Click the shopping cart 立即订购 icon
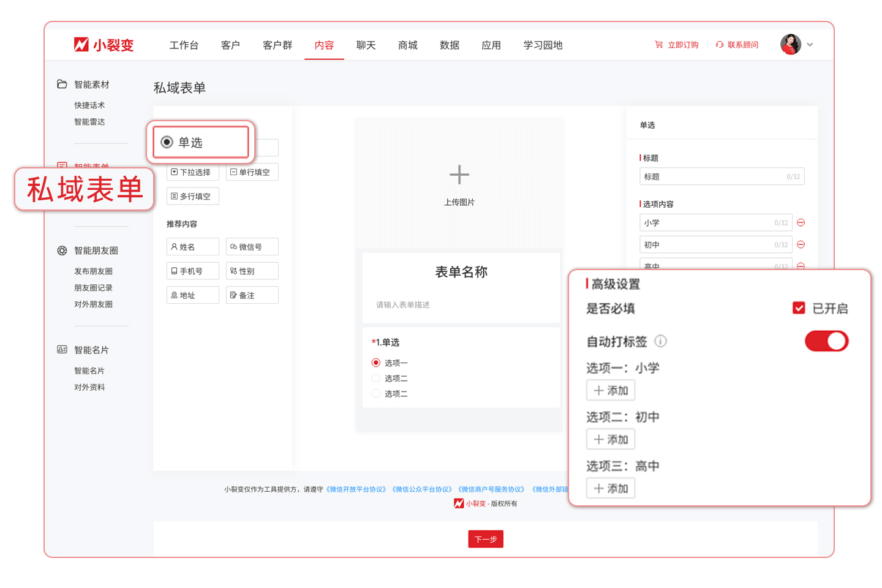Screen dimensions: 882x588 658,45
